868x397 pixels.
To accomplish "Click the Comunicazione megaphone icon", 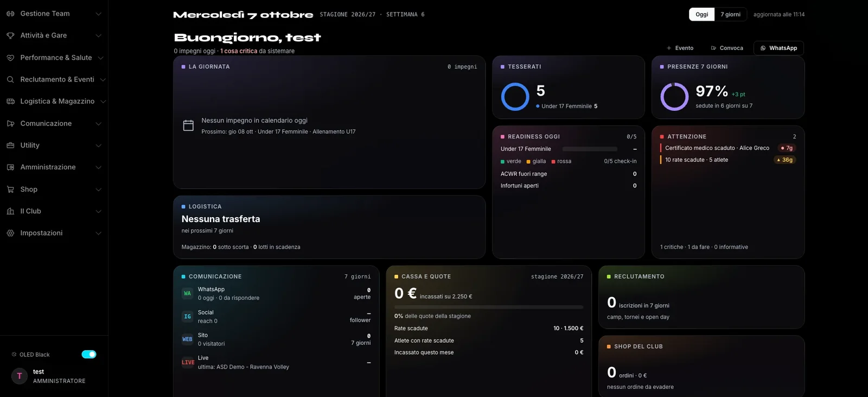I will 10,123.
